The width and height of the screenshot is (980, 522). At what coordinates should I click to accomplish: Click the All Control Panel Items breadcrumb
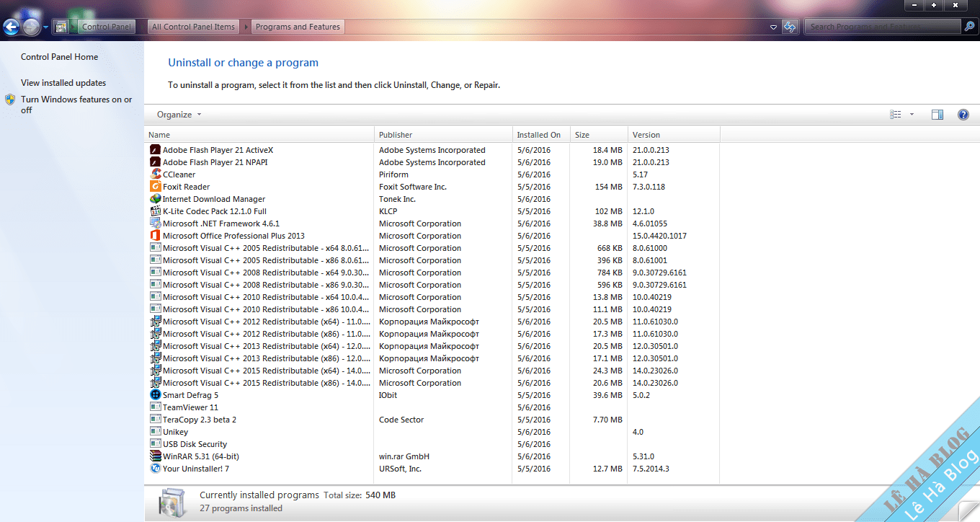pos(194,27)
